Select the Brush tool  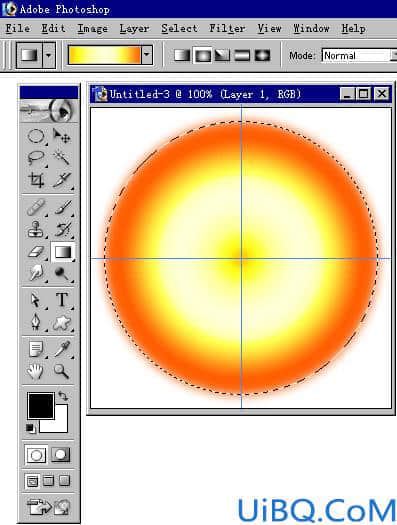(62, 208)
